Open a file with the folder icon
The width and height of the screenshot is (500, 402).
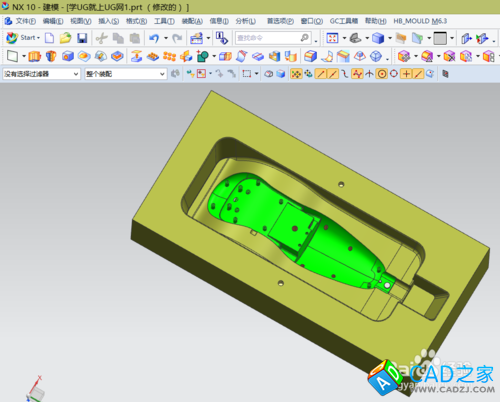tap(65, 38)
